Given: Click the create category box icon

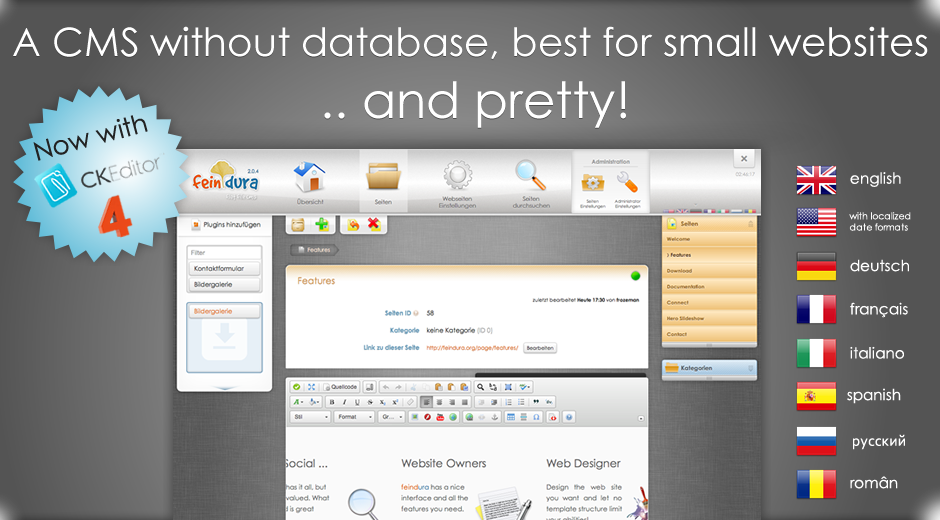Looking at the screenshot, I should click(298, 225).
